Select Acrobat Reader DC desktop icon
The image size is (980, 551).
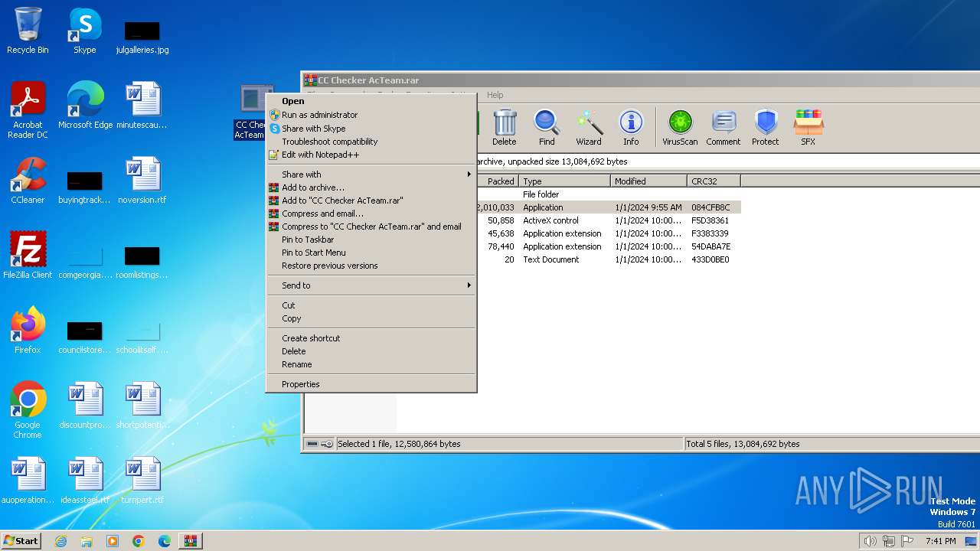28,110
